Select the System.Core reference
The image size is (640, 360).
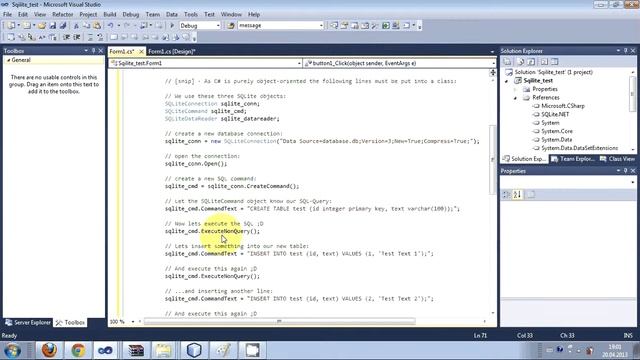pyautogui.click(x=557, y=131)
